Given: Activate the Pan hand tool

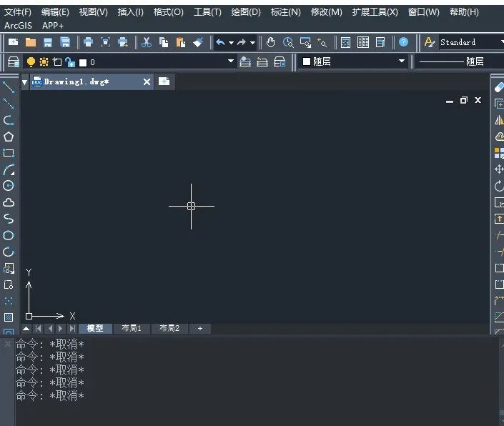Looking at the screenshot, I should [x=271, y=42].
